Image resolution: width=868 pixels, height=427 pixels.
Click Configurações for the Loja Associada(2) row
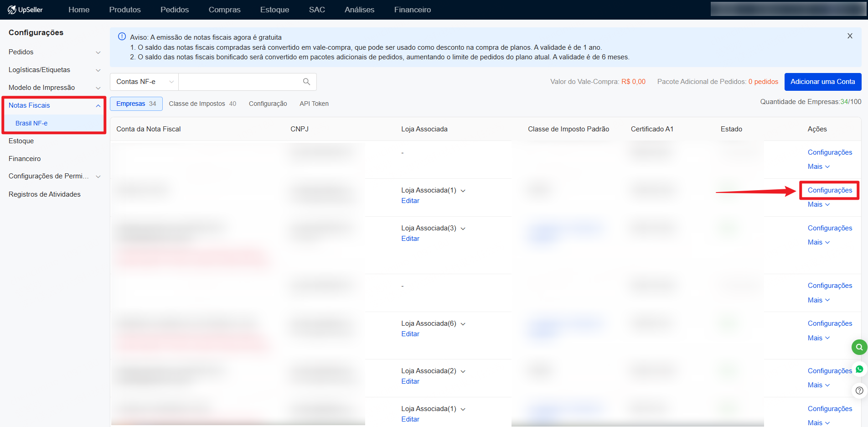click(x=830, y=371)
